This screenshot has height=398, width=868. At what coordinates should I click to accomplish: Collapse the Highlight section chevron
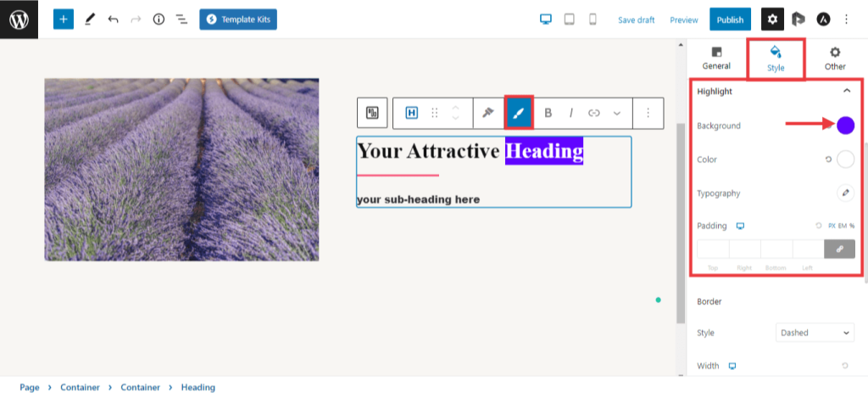(846, 91)
